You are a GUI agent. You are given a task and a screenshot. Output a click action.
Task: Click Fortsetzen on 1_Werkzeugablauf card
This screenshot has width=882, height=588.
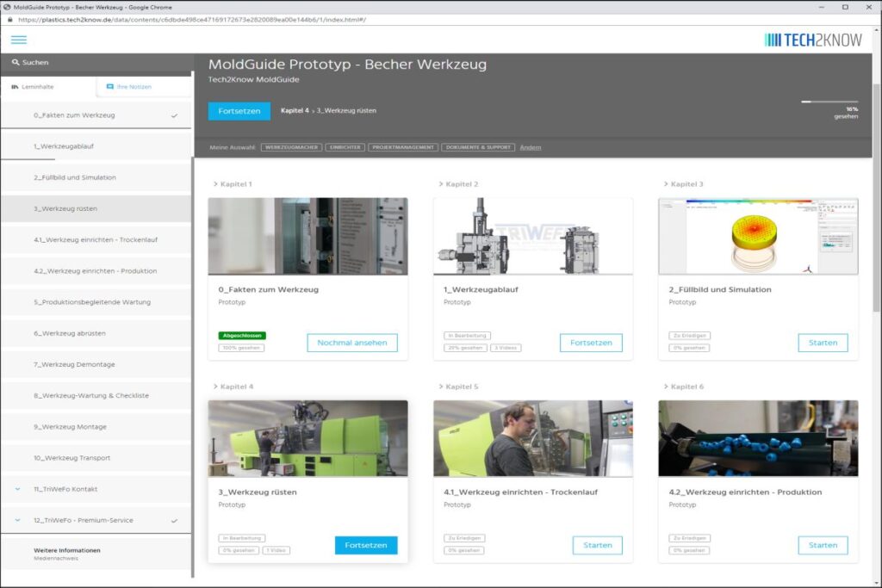(591, 343)
